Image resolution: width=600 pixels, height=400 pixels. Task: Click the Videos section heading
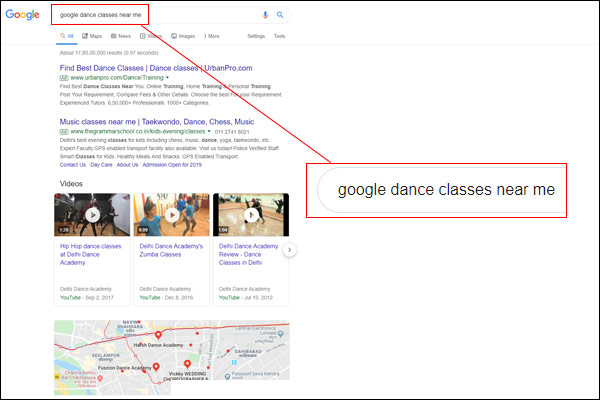coord(71,184)
